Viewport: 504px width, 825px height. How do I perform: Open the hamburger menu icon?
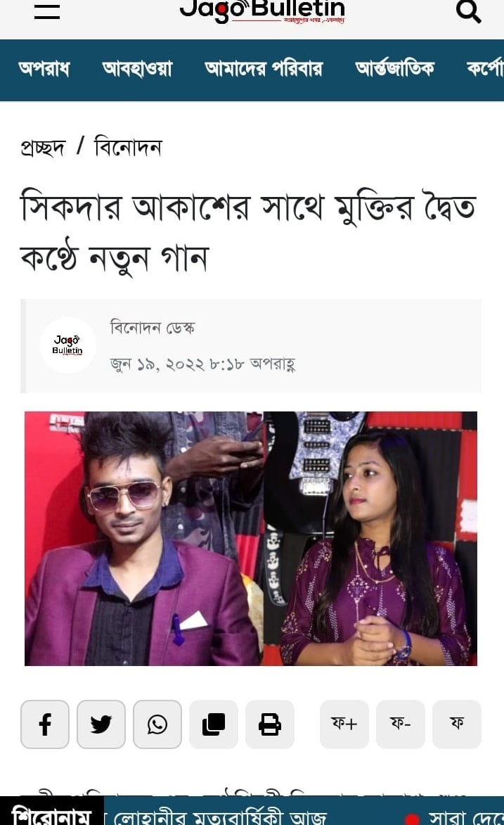(47, 11)
